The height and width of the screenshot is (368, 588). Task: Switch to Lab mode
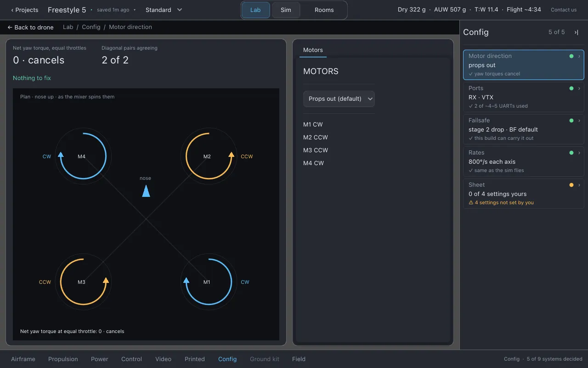tap(255, 10)
